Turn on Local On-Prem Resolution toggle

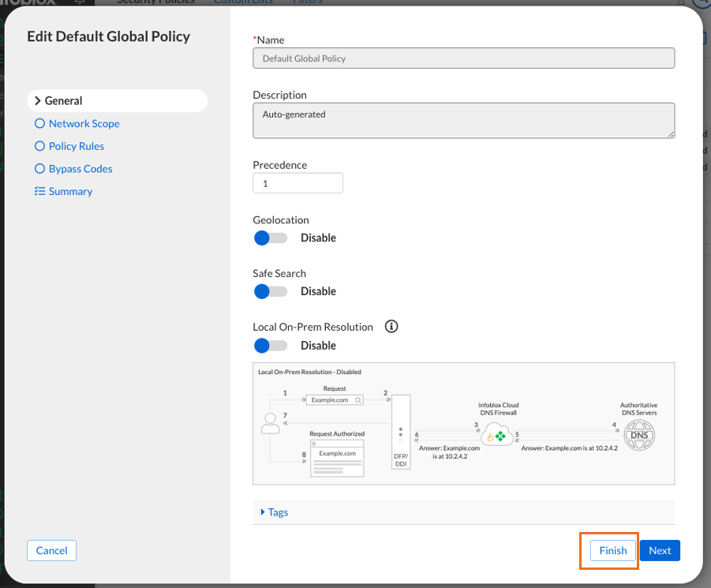(x=271, y=346)
